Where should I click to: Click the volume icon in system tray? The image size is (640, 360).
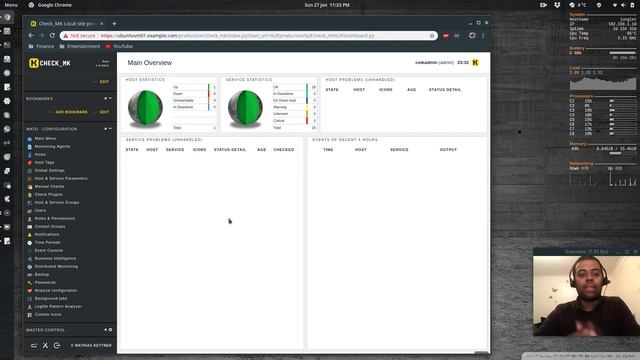coord(623,5)
